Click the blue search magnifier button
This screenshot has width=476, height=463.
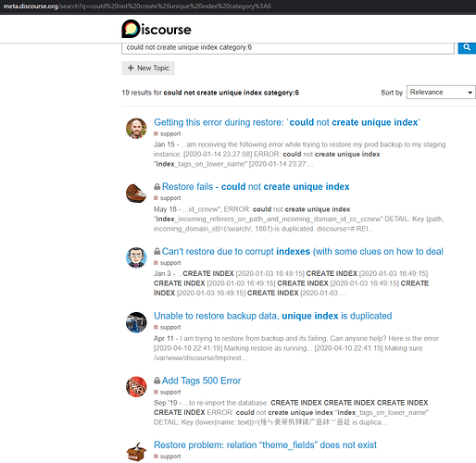467,47
